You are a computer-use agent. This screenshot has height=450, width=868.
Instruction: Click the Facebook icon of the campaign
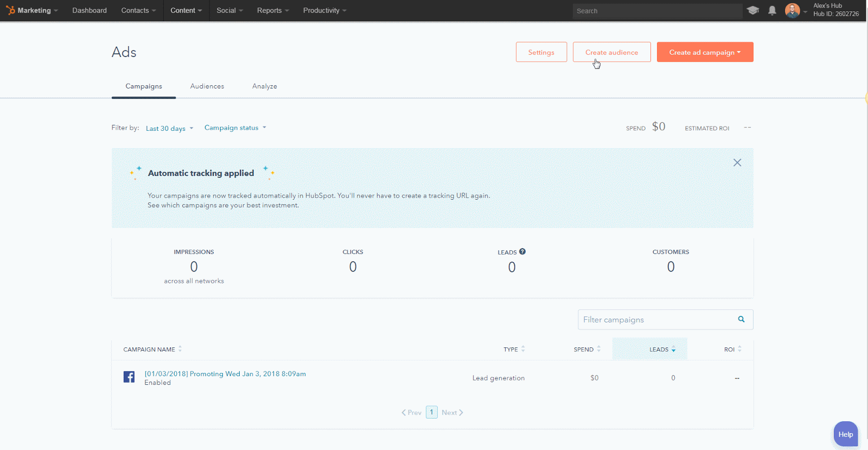point(129,377)
